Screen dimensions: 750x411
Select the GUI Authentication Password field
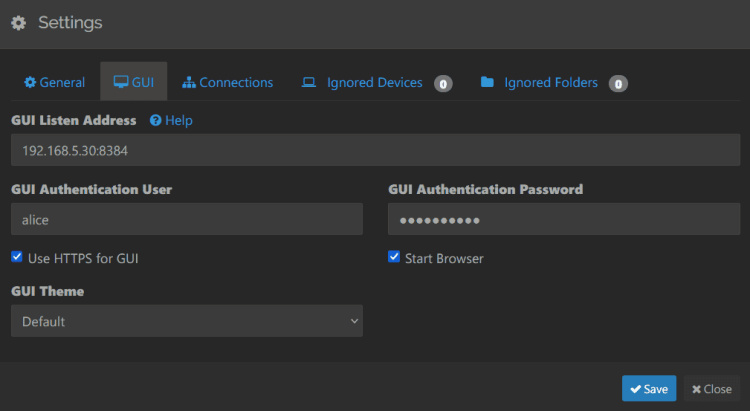pyautogui.click(x=564, y=219)
